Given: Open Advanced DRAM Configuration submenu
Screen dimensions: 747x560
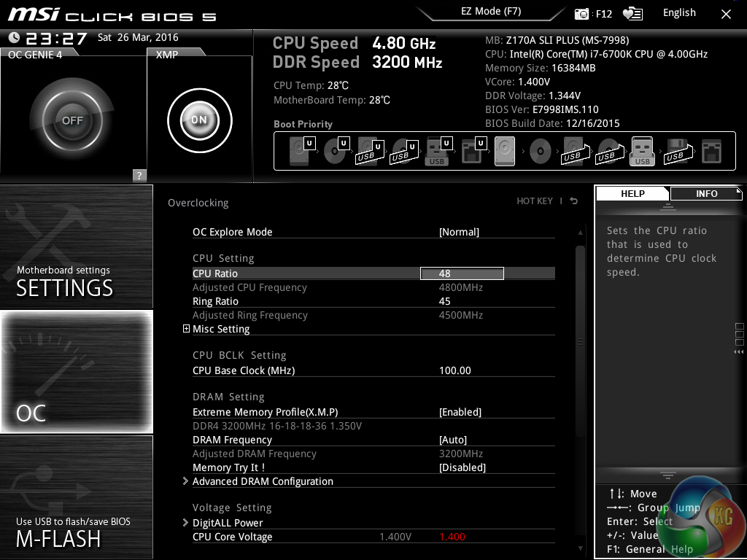Looking at the screenshot, I should point(263,481).
